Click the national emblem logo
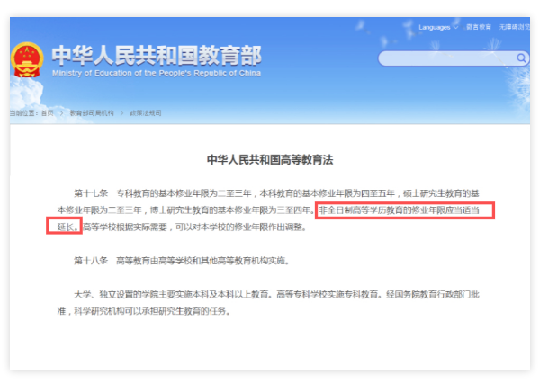The width and height of the screenshot is (549, 392). [27, 59]
